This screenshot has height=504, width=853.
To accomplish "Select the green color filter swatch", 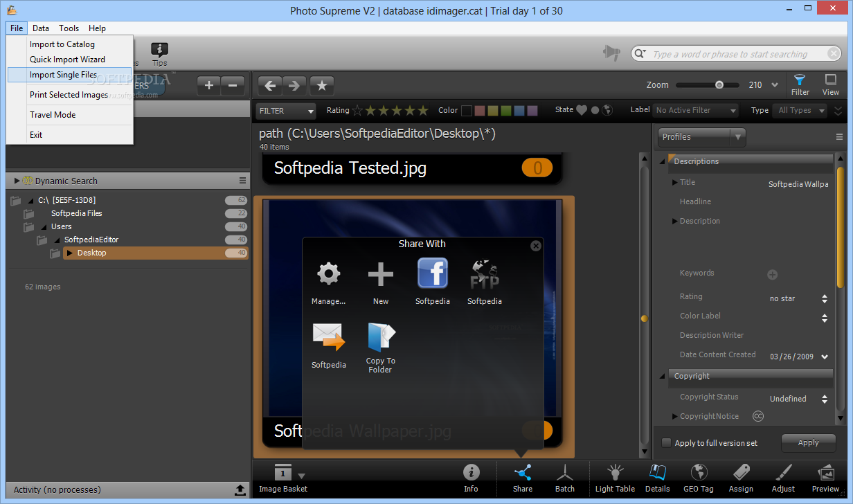I will click(506, 110).
